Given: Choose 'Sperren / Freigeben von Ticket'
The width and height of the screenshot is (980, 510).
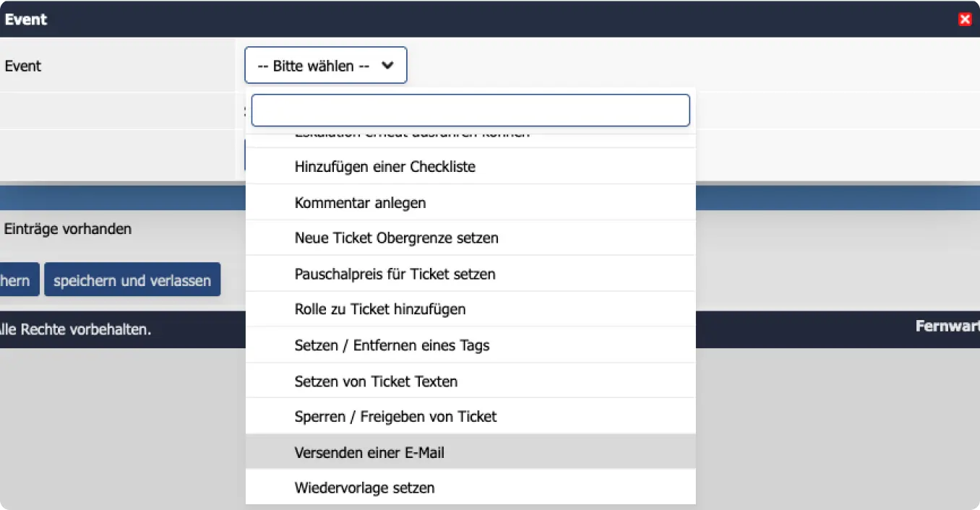Looking at the screenshot, I should [x=470, y=416].
